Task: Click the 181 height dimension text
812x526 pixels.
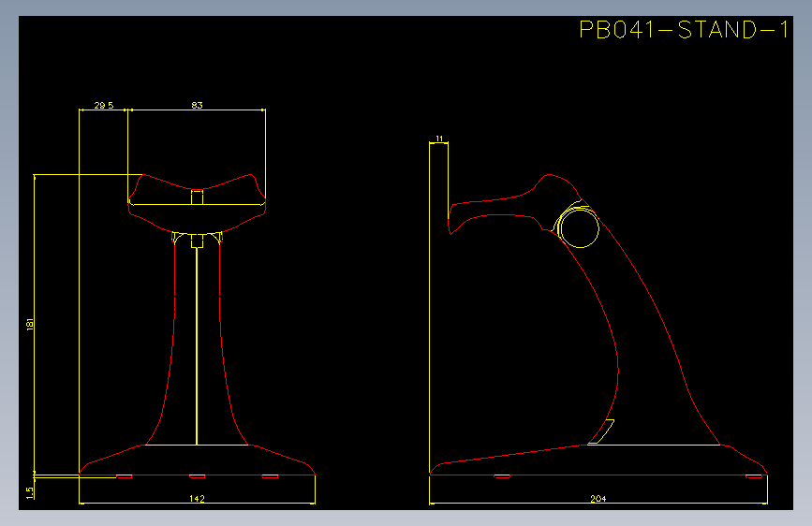Action: click(30, 325)
